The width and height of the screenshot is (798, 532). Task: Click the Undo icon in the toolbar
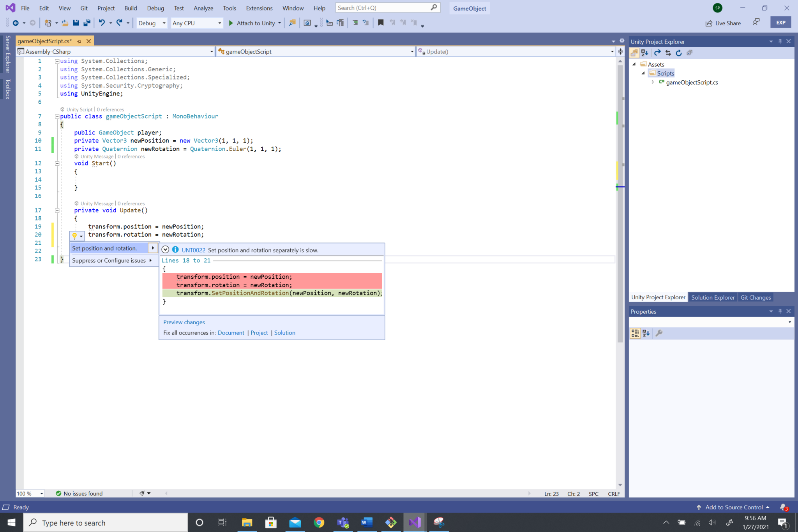(102, 23)
